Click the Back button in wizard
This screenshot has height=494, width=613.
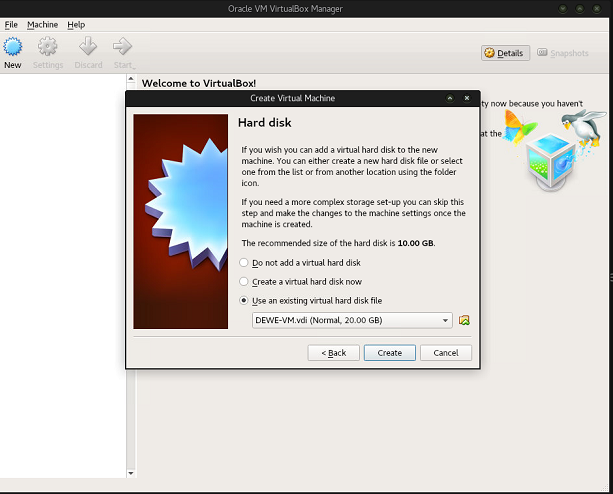(333, 353)
